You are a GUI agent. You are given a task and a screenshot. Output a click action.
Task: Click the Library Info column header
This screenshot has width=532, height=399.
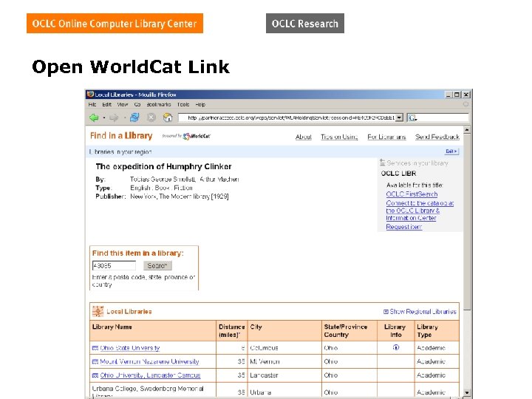point(395,331)
